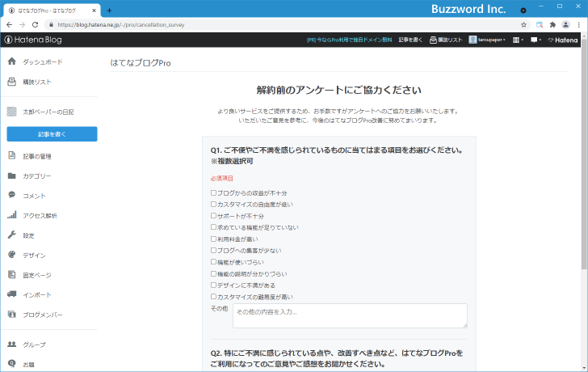Open the browser extensions puzzle icon
Image resolution: width=588 pixels, height=372 pixels.
552,25
